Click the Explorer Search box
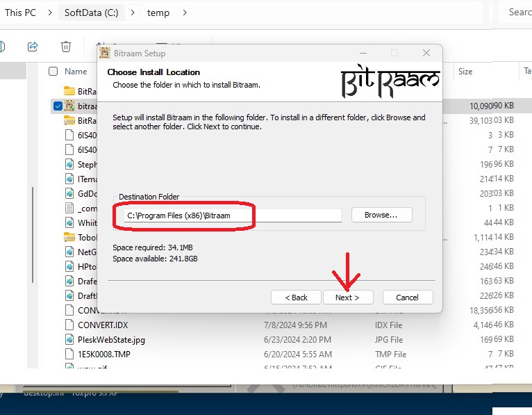The width and height of the screenshot is (532, 415). pos(515,13)
